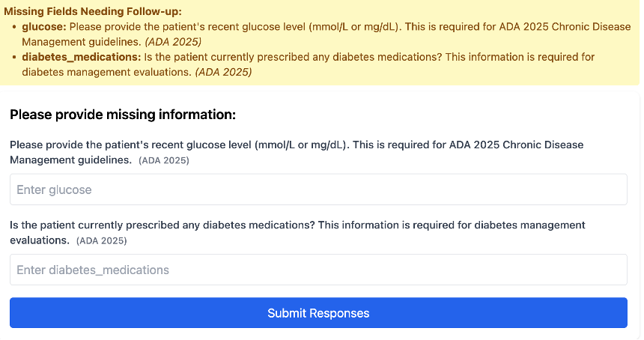Click the 'Please provide missing information' heading
The height and width of the screenshot is (340, 644).
(x=123, y=115)
